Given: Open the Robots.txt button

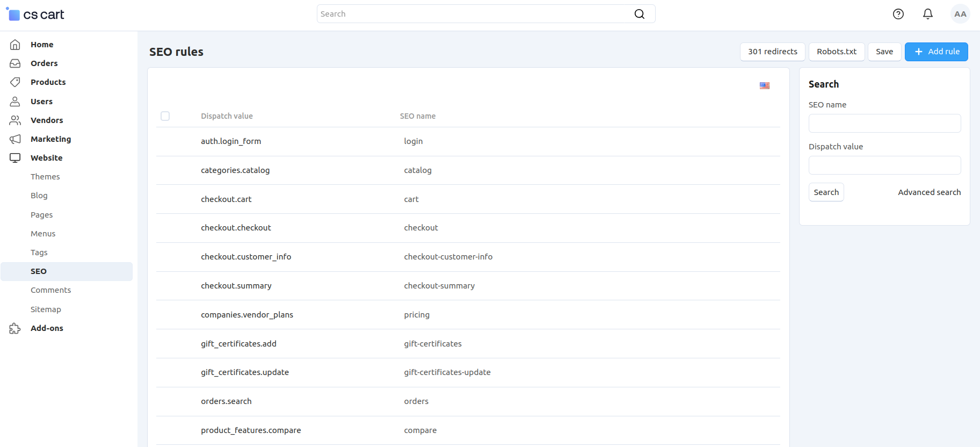Looking at the screenshot, I should point(837,52).
